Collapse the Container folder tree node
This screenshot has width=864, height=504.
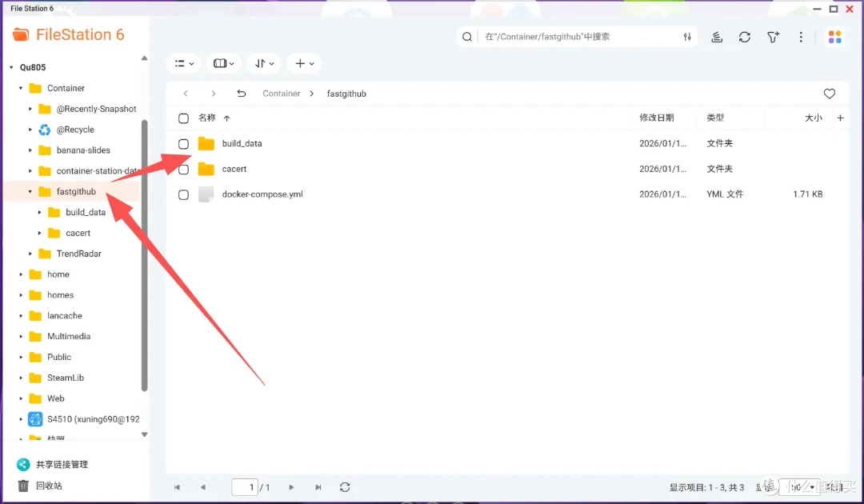[x=20, y=88]
